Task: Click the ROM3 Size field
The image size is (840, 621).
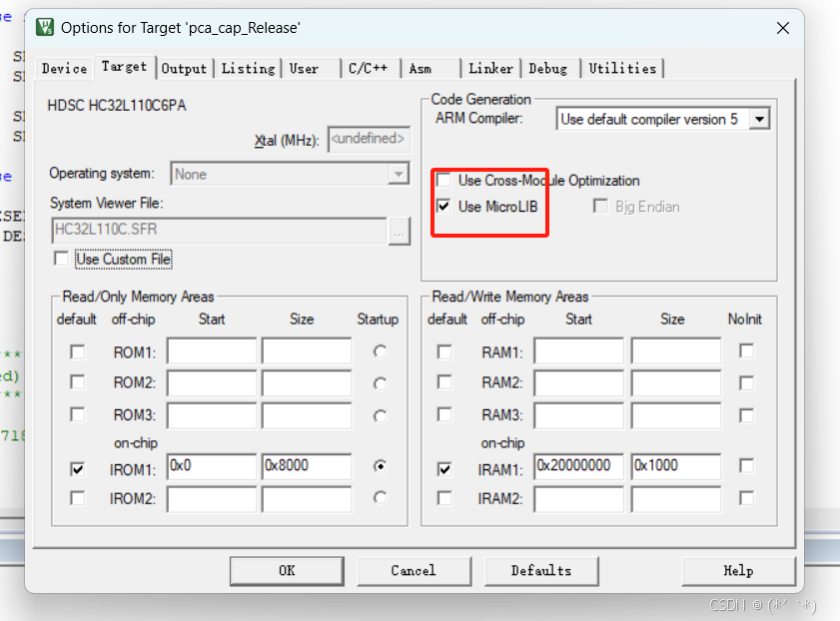Action: (x=307, y=415)
